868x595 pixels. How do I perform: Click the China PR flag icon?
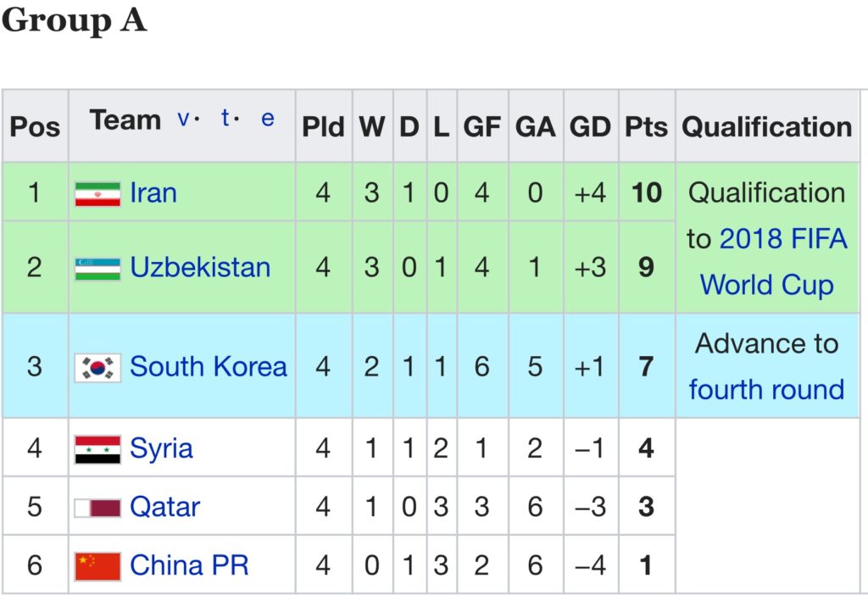(x=97, y=566)
